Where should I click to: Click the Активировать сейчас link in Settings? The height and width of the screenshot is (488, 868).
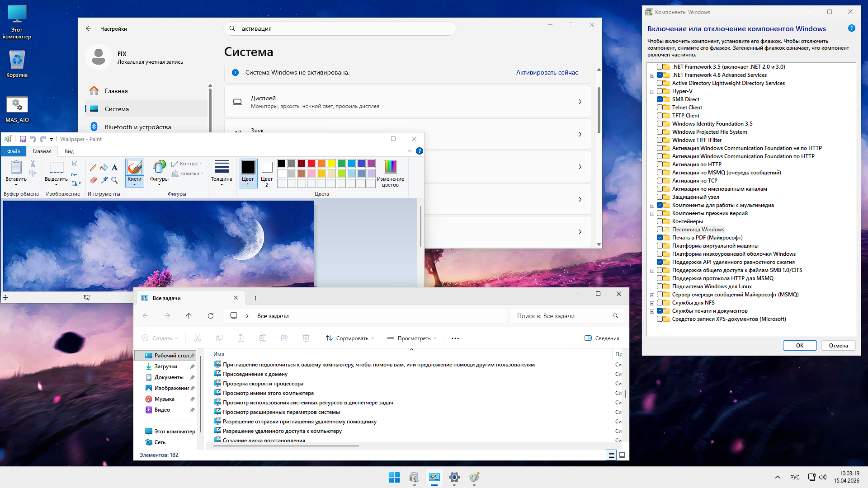point(547,72)
